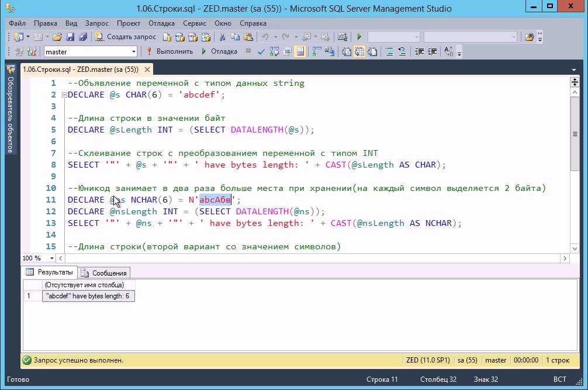Uncomment the selected lines
The width and height of the screenshot is (588, 390).
click(402, 51)
